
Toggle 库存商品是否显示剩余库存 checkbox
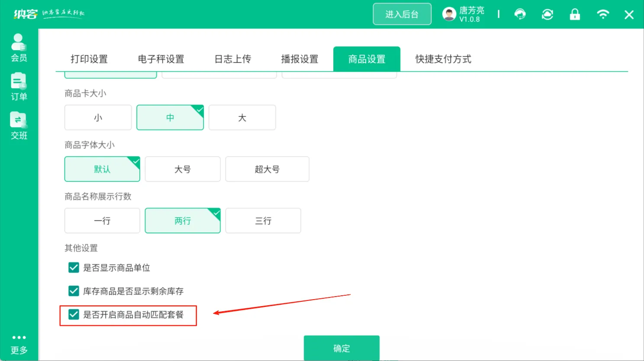click(x=74, y=291)
